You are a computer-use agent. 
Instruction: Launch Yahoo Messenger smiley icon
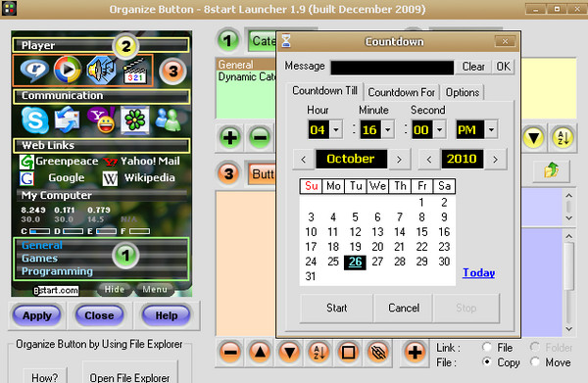(102, 120)
